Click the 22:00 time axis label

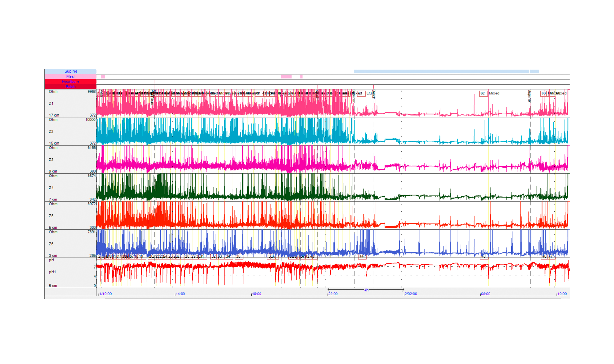pos(333,294)
